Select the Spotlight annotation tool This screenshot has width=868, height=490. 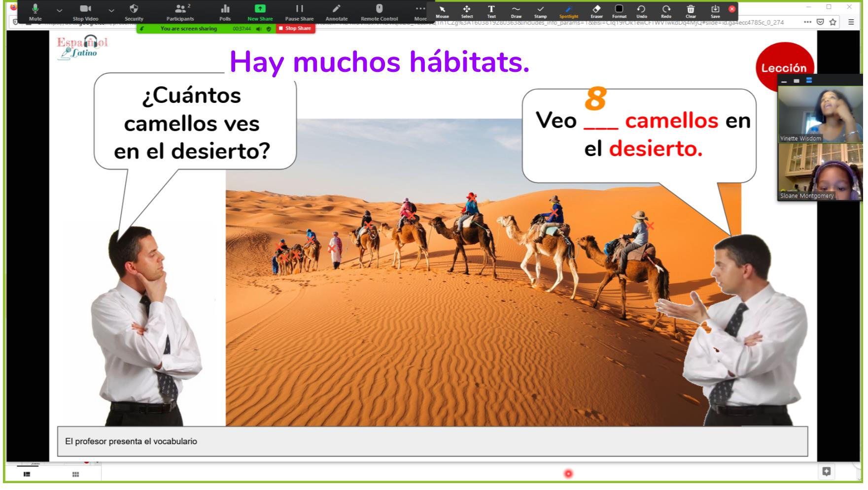pos(568,11)
